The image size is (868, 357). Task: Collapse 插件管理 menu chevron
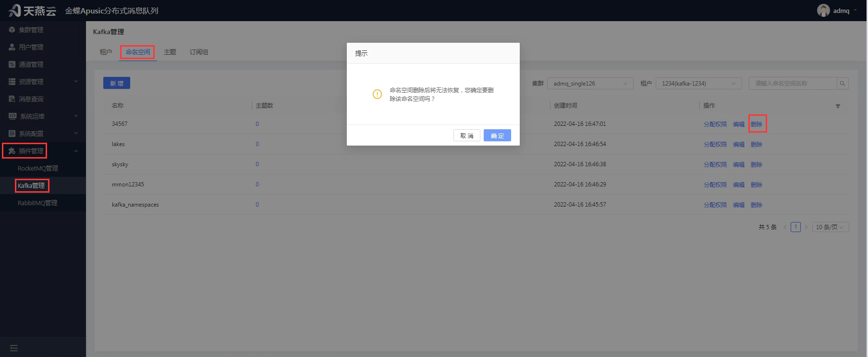[x=76, y=151]
